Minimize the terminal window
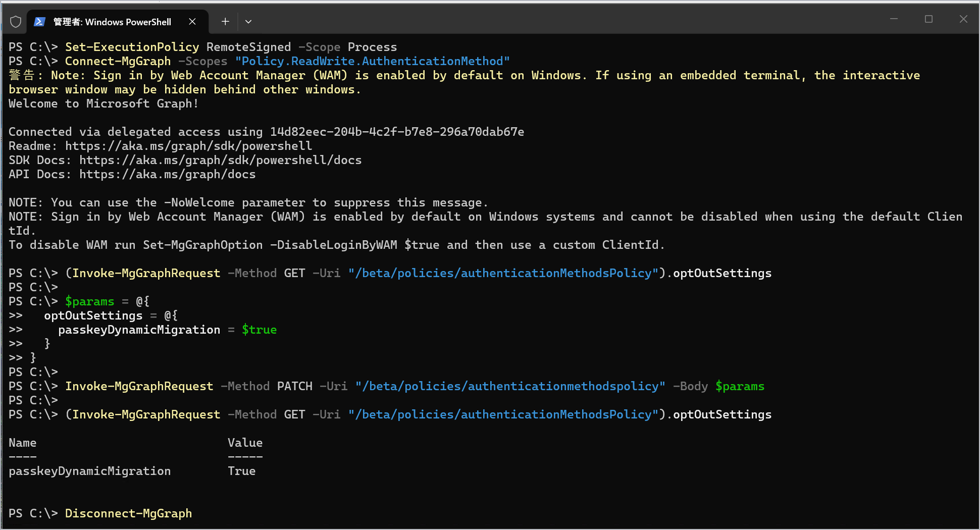980x530 pixels. [894, 19]
